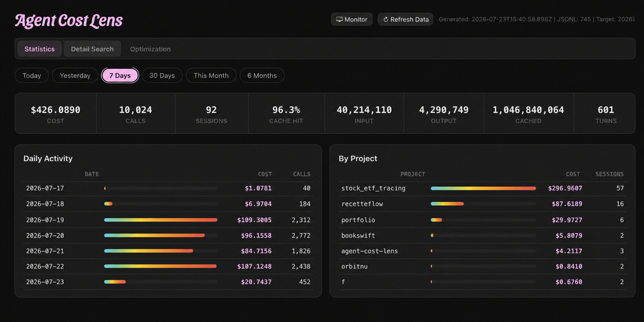Select the 6 Months range filter
Screen dimensions: 644x322
pyautogui.click(x=262, y=76)
